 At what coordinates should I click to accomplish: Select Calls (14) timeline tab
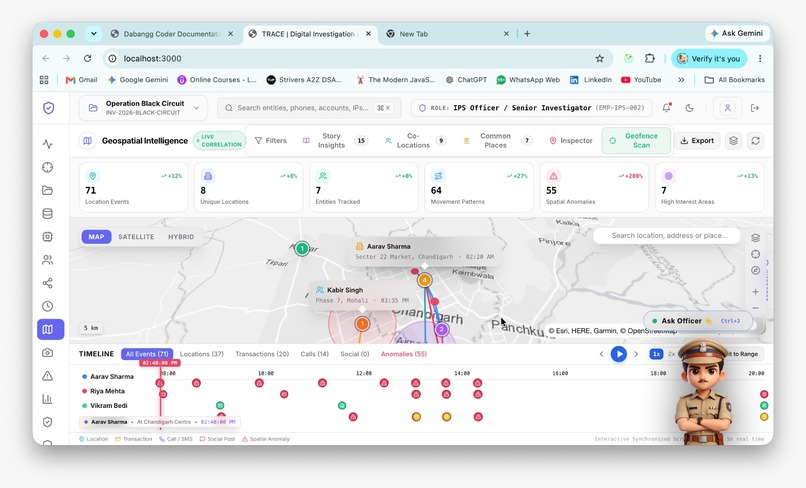(315, 354)
